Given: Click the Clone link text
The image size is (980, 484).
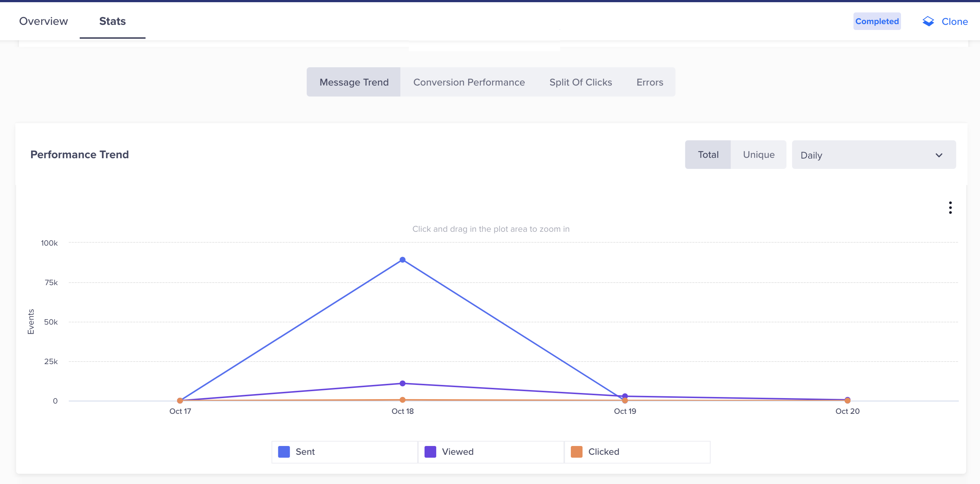Looking at the screenshot, I should pyautogui.click(x=954, y=22).
